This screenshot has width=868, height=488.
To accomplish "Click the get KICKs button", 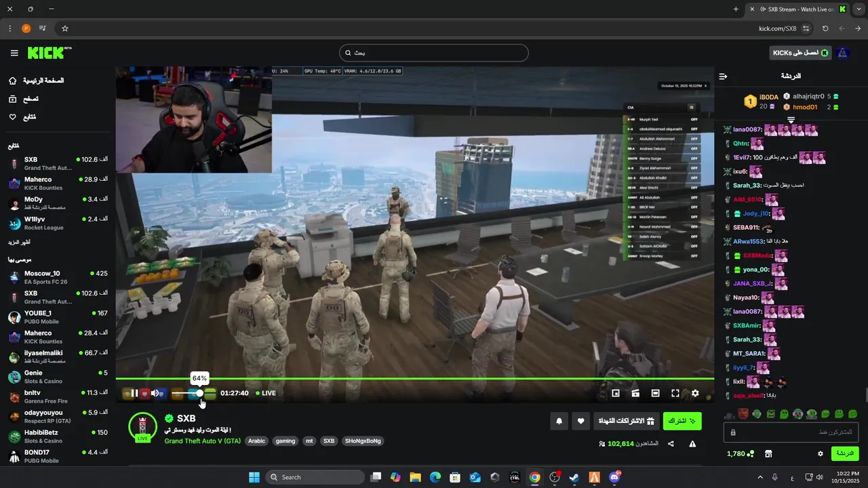I will [801, 53].
